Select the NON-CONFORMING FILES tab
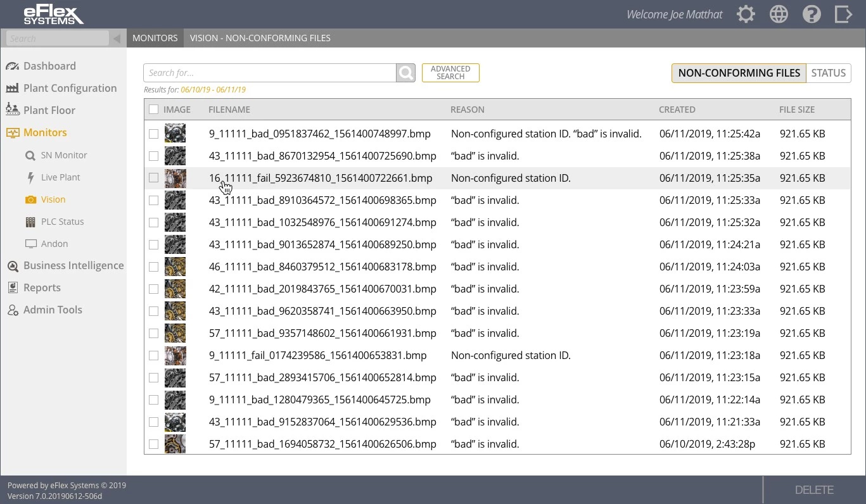 coord(739,73)
